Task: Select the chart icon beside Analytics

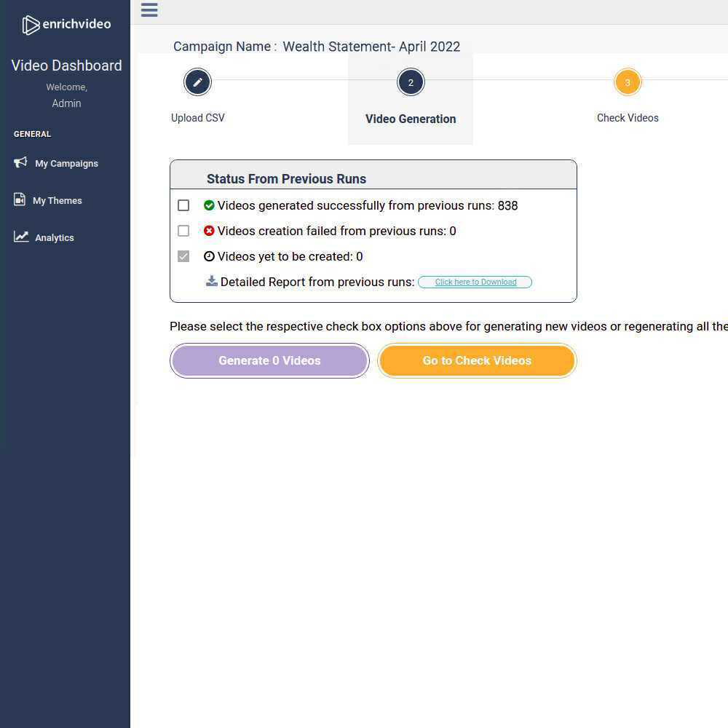Action: [20, 236]
